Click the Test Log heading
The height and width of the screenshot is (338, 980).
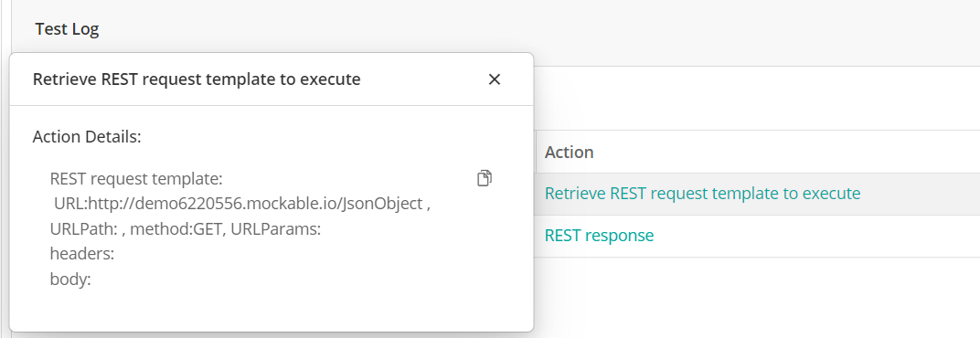click(67, 28)
